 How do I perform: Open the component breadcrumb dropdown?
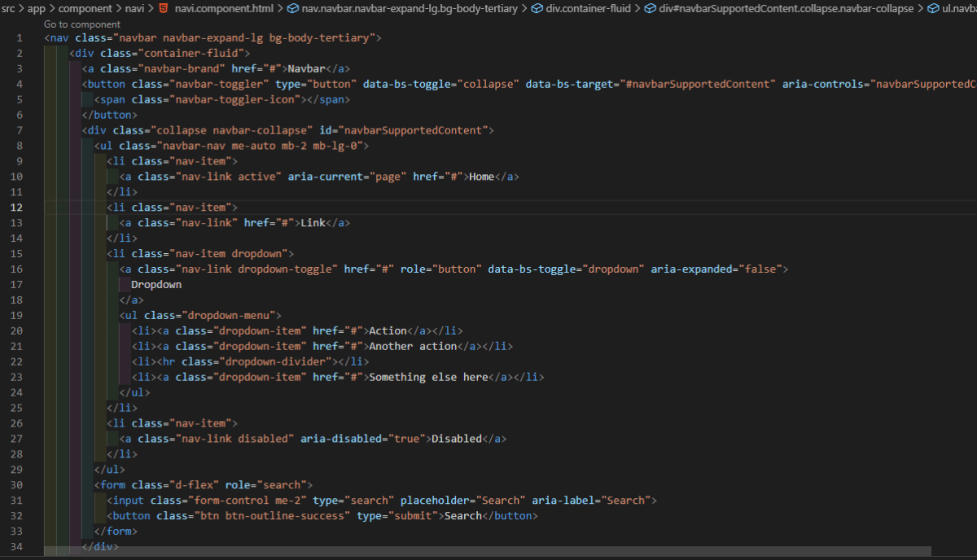(x=85, y=8)
